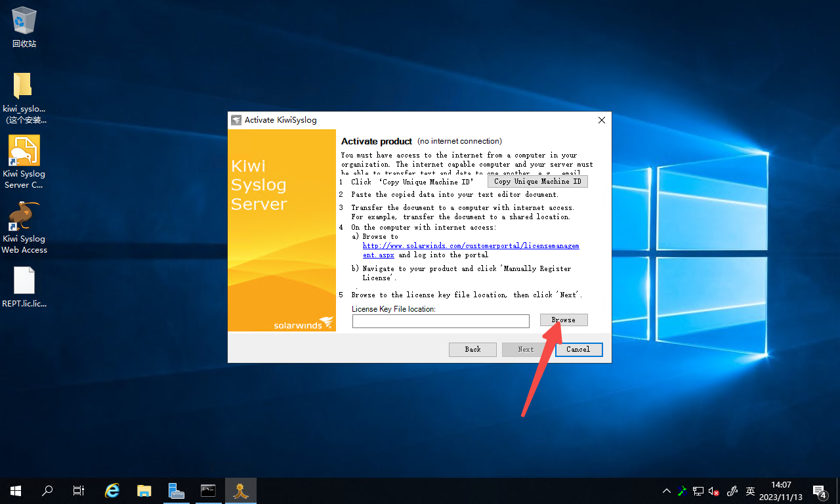Select the kiwi_syslog folder on desktop
The height and width of the screenshot is (504, 840).
tap(24, 98)
